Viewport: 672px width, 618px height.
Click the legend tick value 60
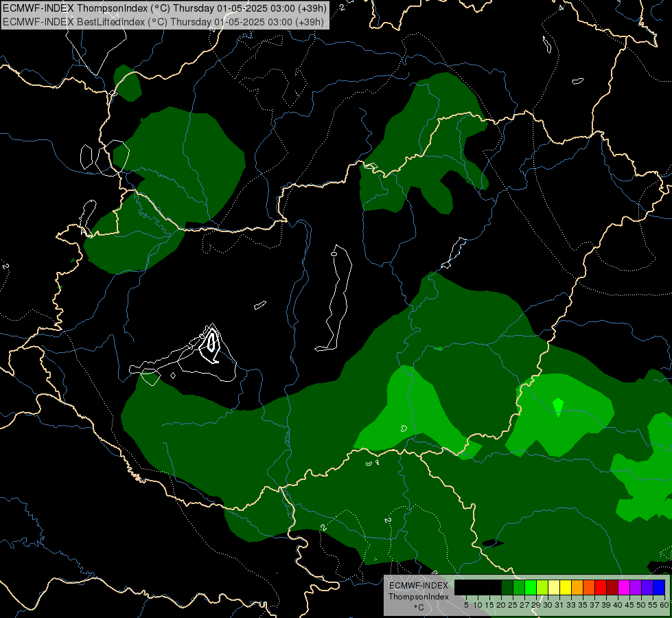pos(665,605)
